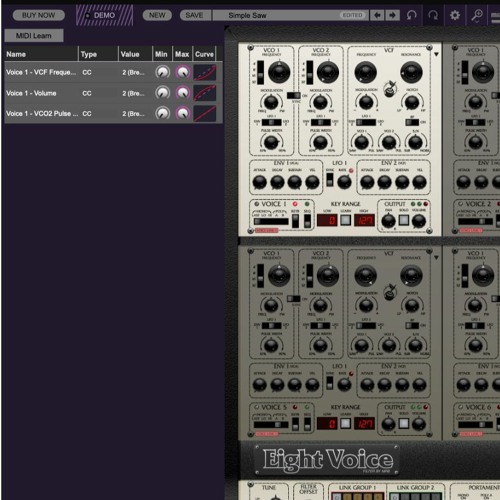Click the Min column header

(162, 54)
